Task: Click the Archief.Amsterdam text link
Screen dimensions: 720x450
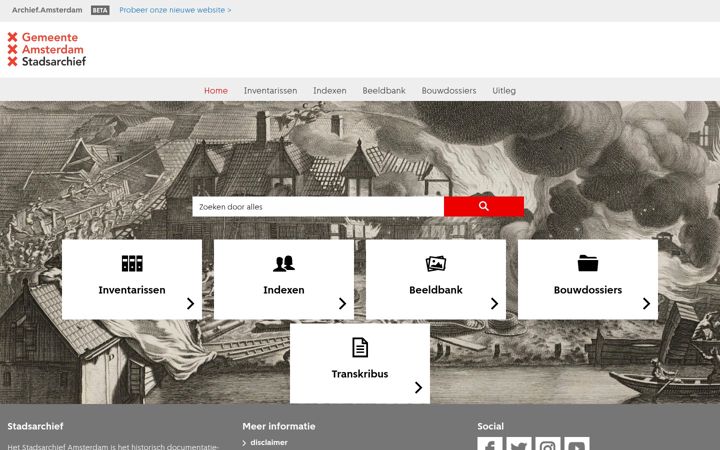Action: point(47,10)
